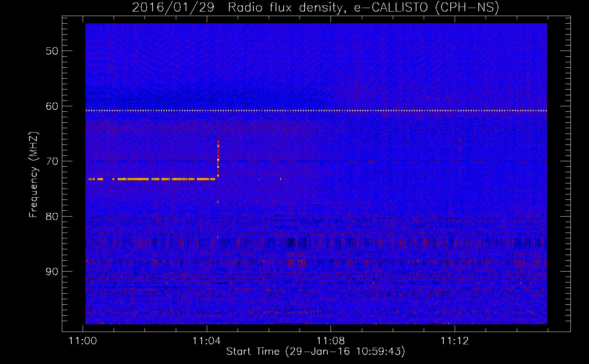This screenshot has height=364, width=589.
Task: Click the '11:12' time tick label
Action: point(455,341)
